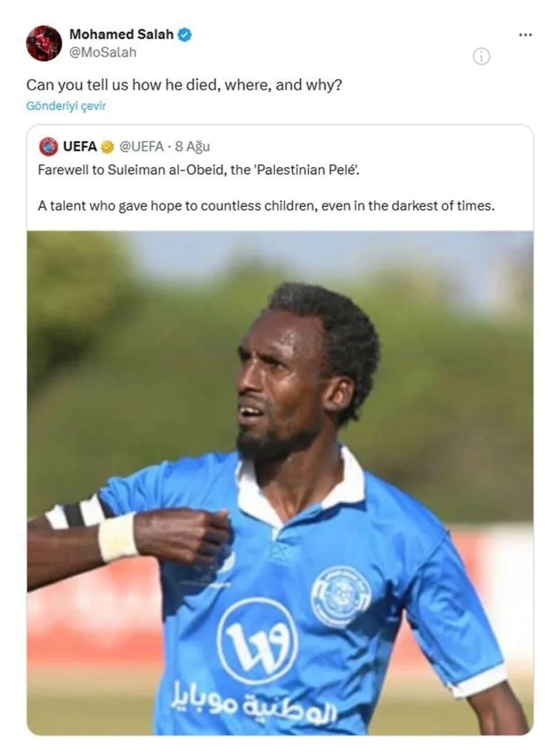Open quoted post text Farewell to Suleiman al-Obeid
Image resolution: width=560 pixels, height=755 pixels.
pyautogui.click(x=199, y=170)
